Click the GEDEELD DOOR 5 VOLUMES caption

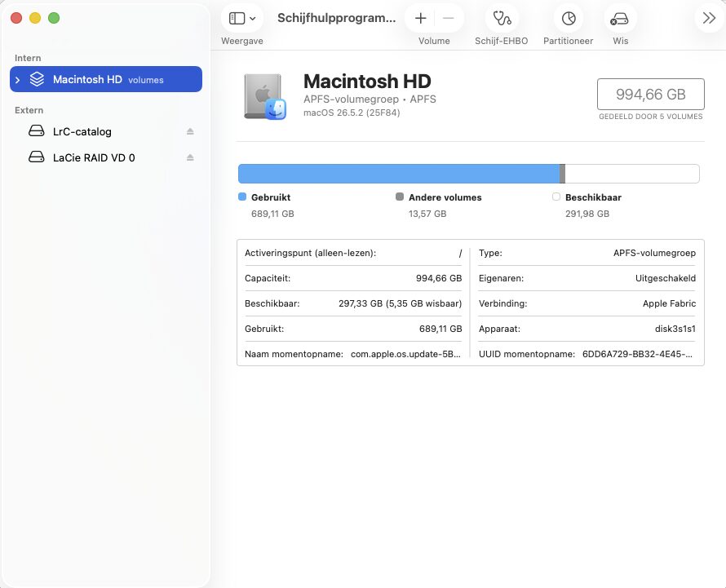tap(650, 117)
